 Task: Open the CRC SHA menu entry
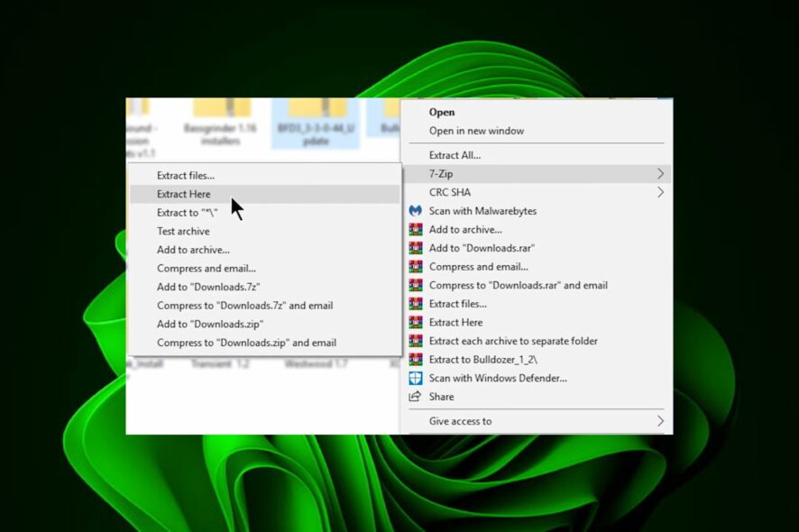coord(537,192)
